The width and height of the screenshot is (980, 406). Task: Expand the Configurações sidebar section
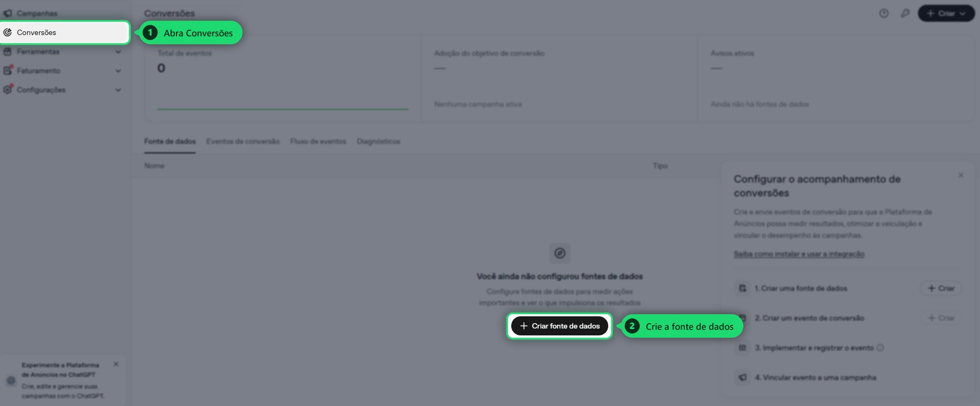click(x=63, y=90)
